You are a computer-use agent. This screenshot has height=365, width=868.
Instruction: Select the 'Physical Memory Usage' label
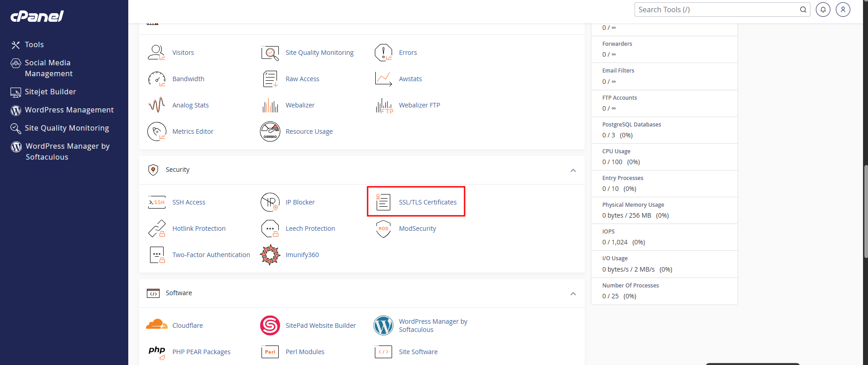(x=633, y=205)
